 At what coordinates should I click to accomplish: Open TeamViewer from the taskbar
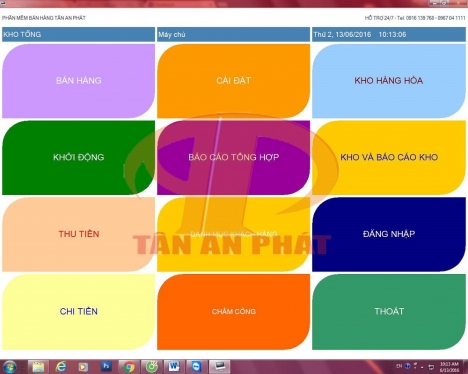coord(197,367)
